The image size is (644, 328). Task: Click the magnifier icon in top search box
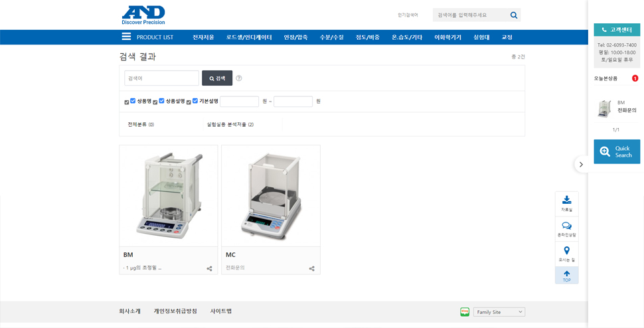click(x=513, y=15)
